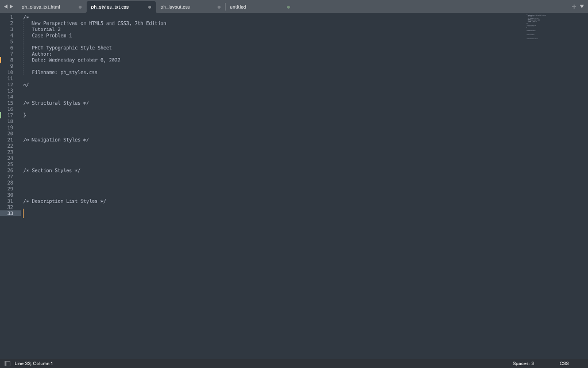The width and height of the screenshot is (588, 368).
Task: Click the Description List Styles comment
Action: (64, 201)
